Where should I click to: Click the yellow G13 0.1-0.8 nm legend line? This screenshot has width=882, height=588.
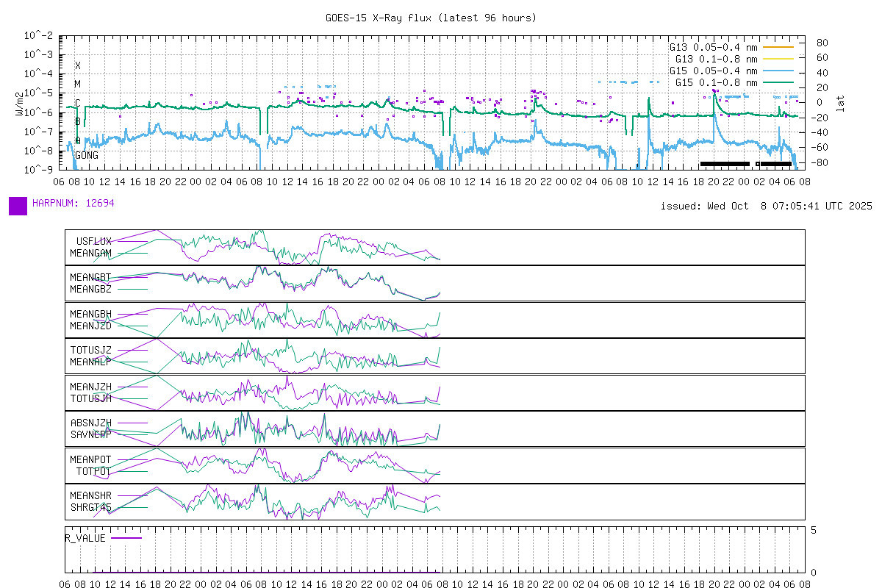(779, 59)
